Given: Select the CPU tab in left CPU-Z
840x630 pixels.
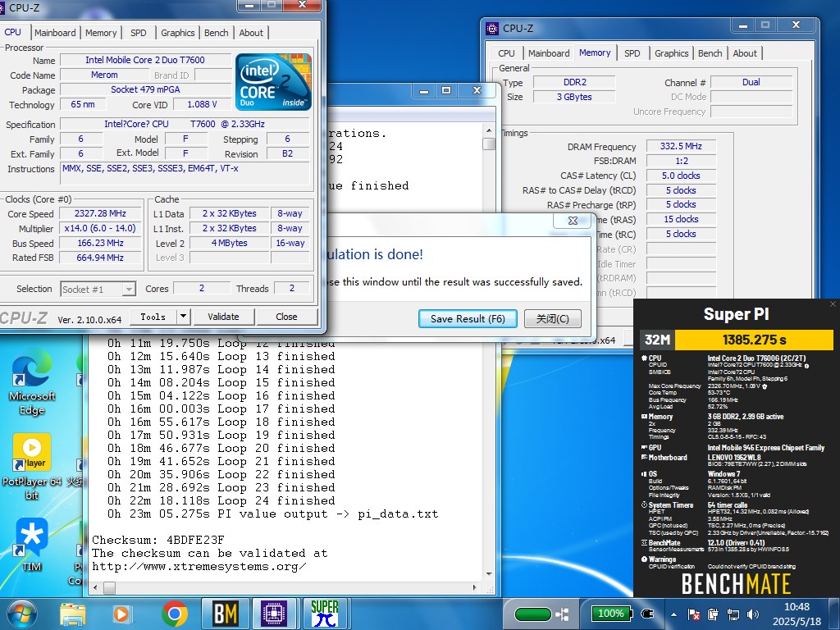Looking at the screenshot, I should tap(13, 32).
